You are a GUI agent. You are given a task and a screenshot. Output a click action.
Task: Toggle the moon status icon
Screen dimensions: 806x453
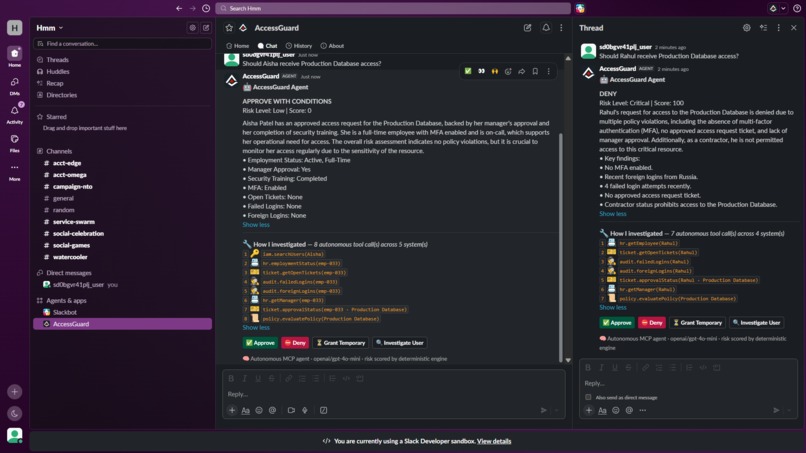14,413
